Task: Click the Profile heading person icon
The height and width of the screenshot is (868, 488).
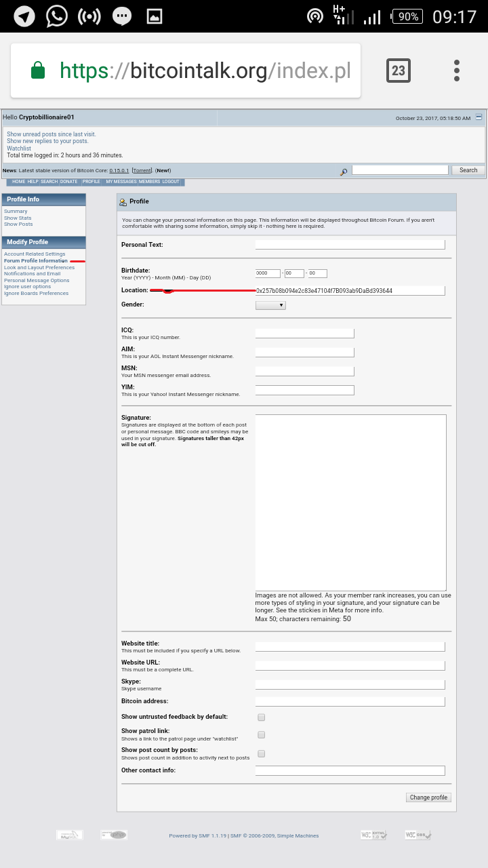Action: click(123, 202)
